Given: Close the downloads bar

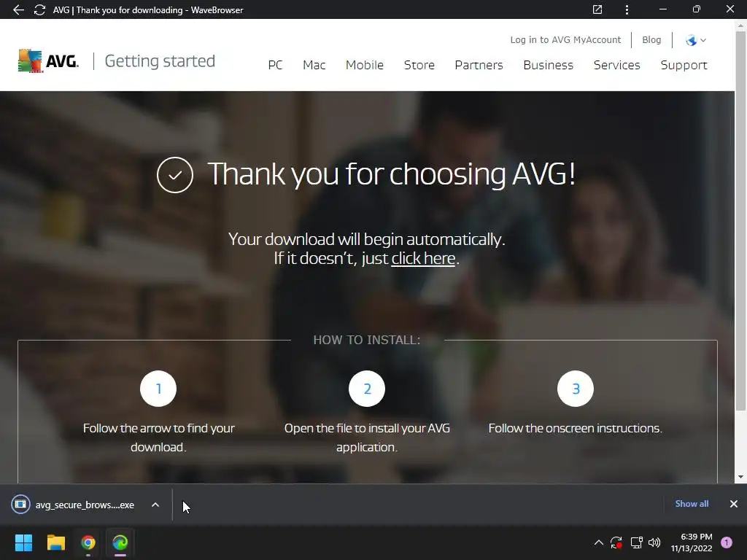Looking at the screenshot, I should pos(734,504).
